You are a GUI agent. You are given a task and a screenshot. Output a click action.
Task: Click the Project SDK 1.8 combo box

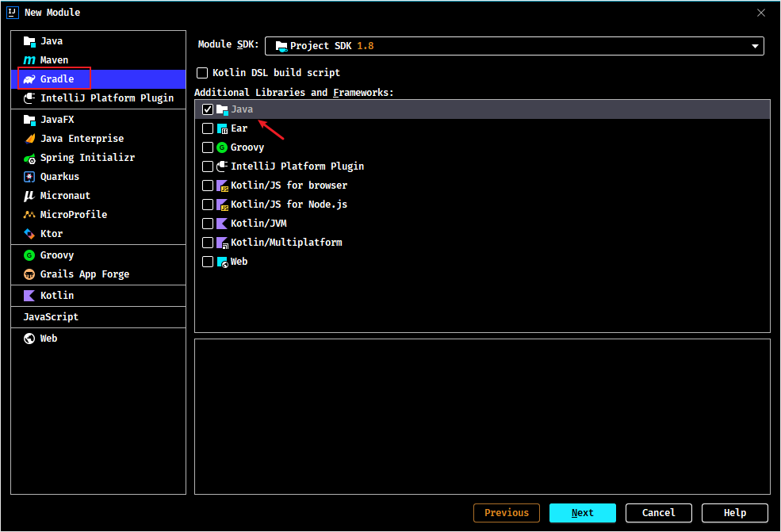514,46
